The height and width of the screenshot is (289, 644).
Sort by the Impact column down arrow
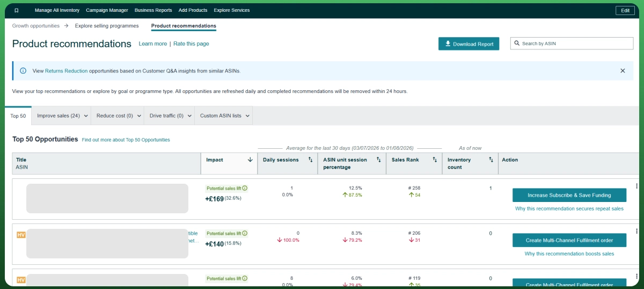pyautogui.click(x=250, y=160)
